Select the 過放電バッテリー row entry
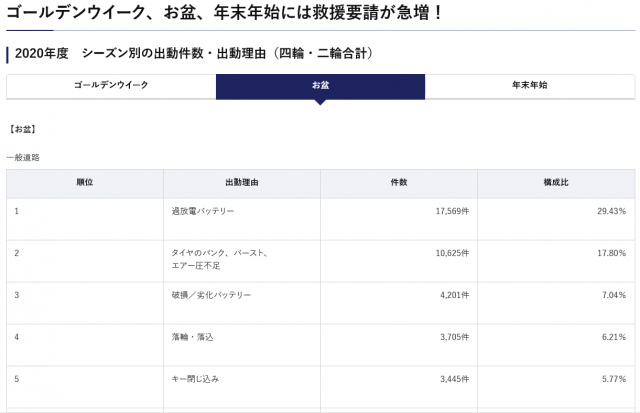Image resolution: width=640 pixels, height=413 pixels. 203,212
